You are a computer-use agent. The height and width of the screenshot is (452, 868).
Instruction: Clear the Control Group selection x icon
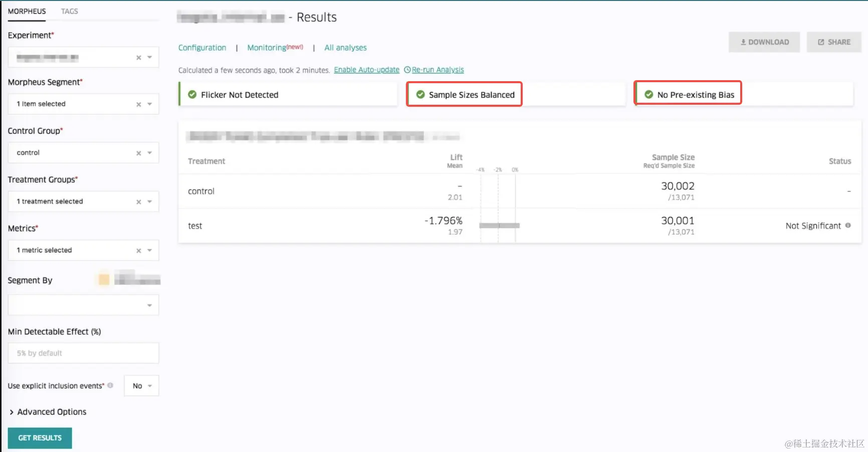tap(139, 153)
